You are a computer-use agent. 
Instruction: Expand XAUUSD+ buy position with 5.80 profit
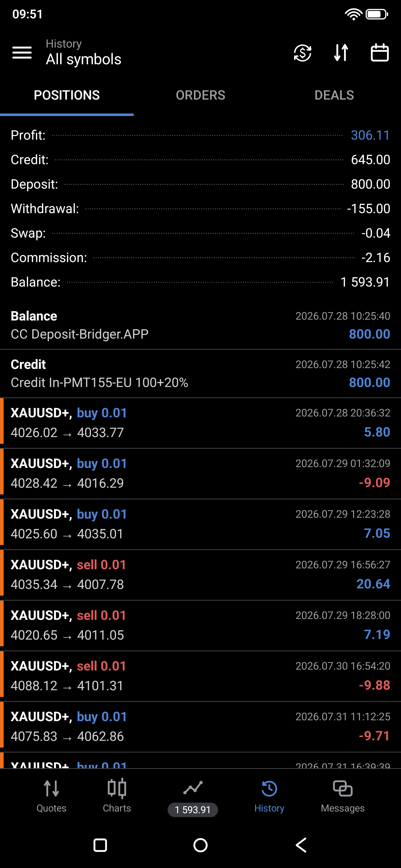(x=200, y=423)
